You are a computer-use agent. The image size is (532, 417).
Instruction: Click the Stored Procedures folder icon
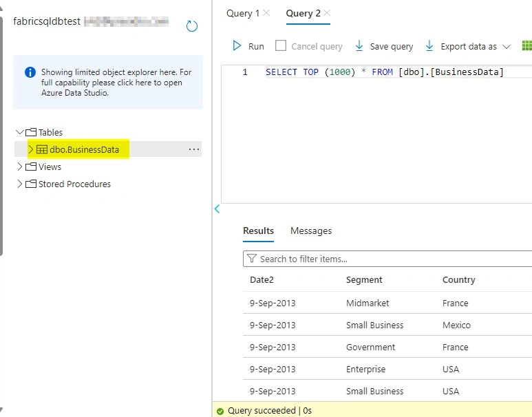coord(31,184)
